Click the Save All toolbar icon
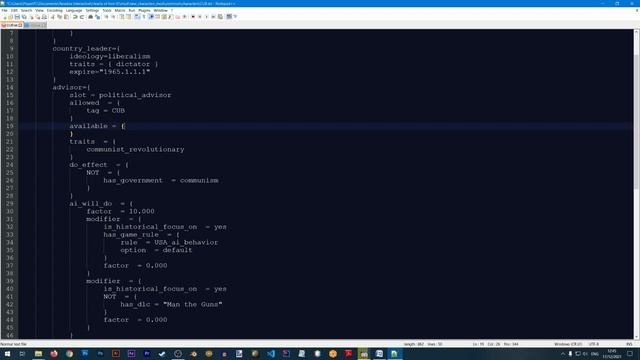This screenshot has width=640, height=360. 24,17
